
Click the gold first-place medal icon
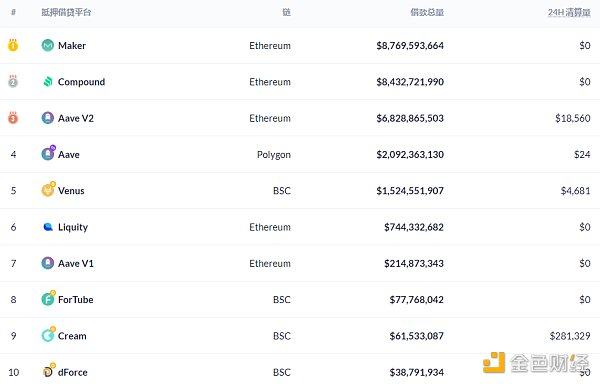coord(13,45)
